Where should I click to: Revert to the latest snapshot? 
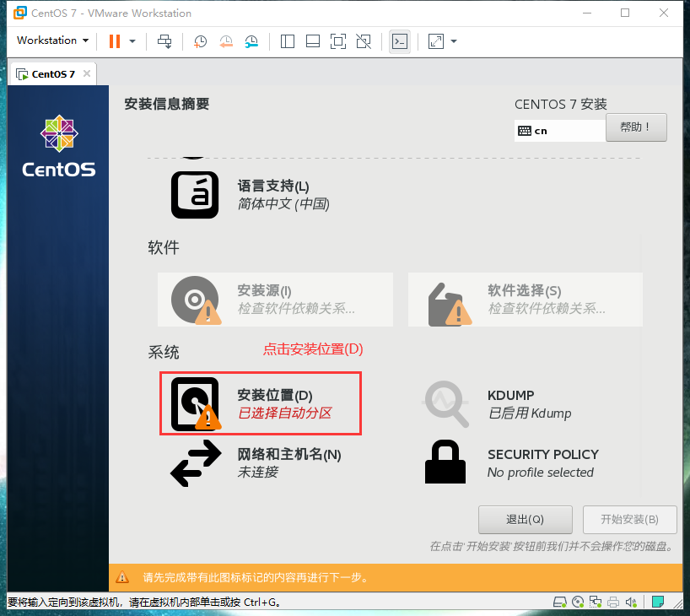pos(226,41)
